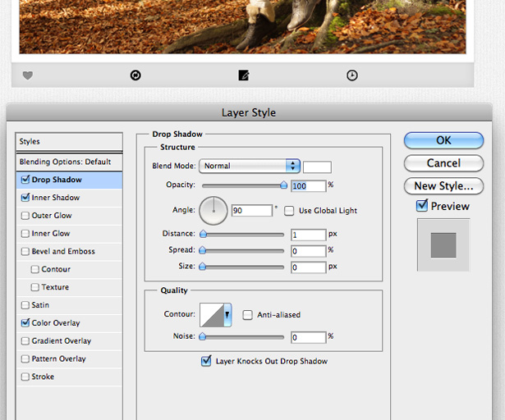Uncheck the Inner Shadow checkbox
Screen dimensions: 505x420
click(25, 198)
